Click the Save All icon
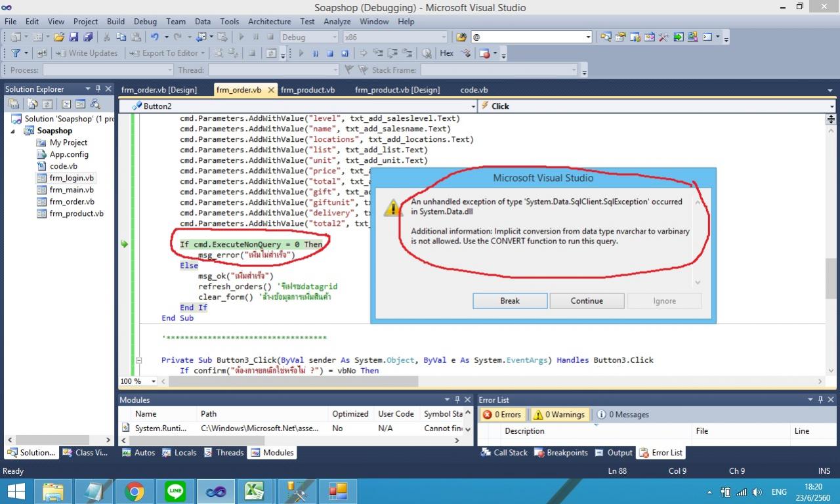840x504 pixels. tap(87, 37)
